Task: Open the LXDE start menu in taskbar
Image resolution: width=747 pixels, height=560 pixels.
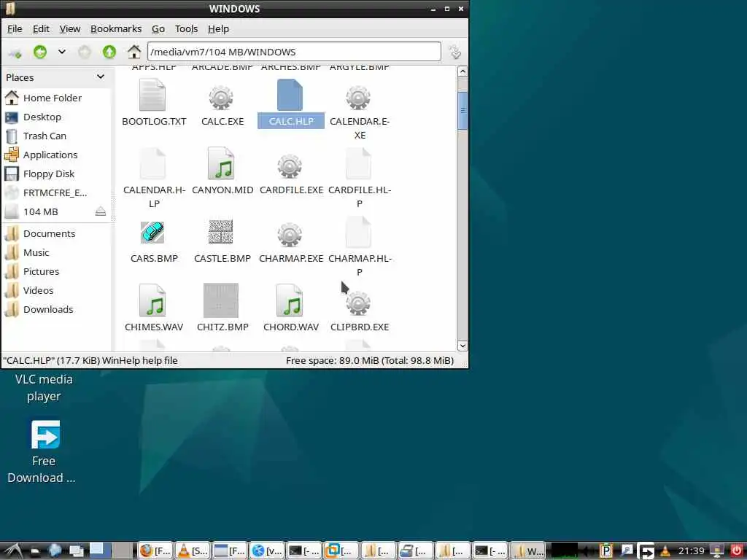Action: [x=12, y=551]
